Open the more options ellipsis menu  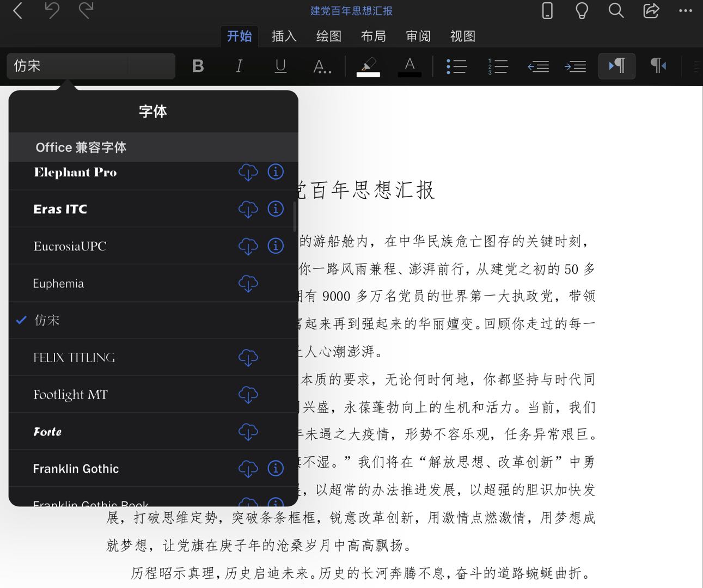(686, 10)
